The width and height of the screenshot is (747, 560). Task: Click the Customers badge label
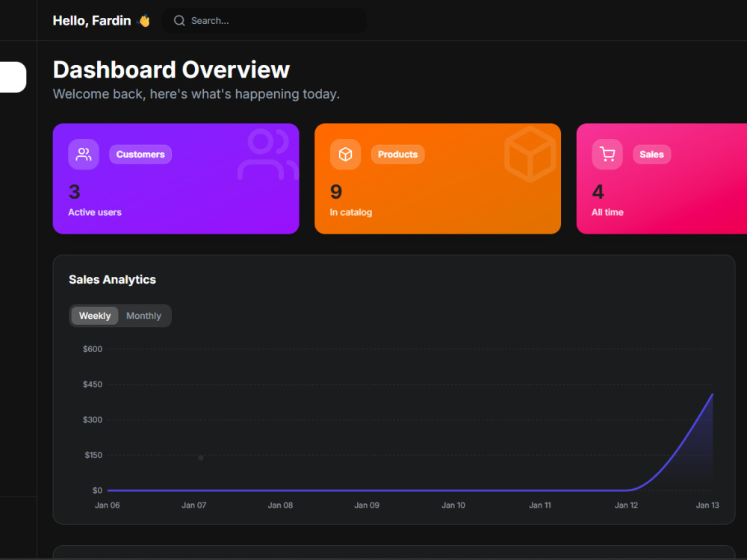[x=140, y=155]
